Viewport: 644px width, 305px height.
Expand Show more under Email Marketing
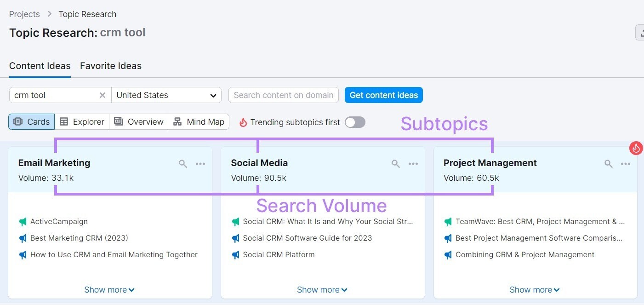point(109,289)
